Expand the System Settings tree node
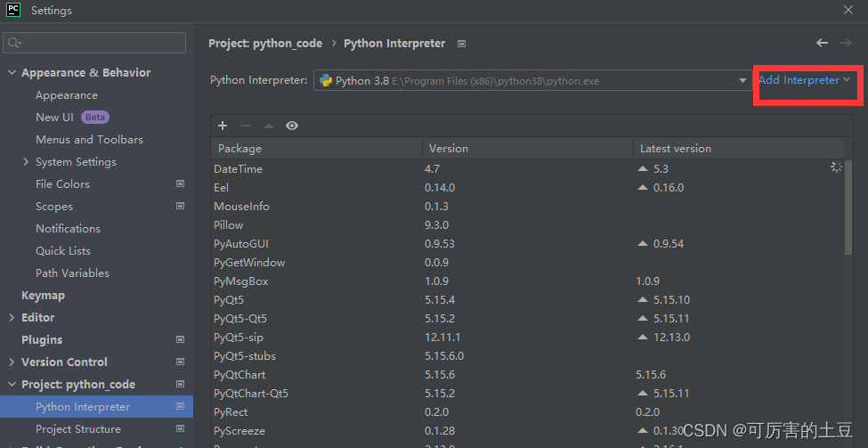Screen dimensions: 868x448 [x=26, y=162]
